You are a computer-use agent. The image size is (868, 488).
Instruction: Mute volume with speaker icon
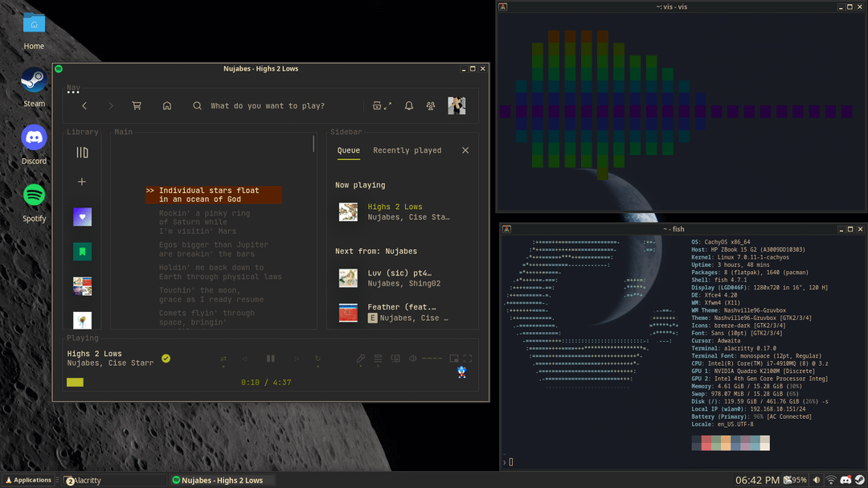click(413, 359)
